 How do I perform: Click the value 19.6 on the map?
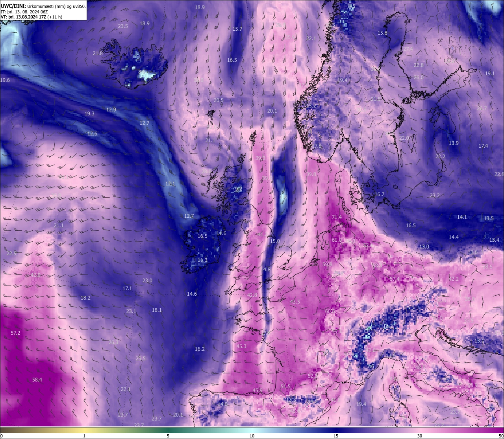coord(5,80)
